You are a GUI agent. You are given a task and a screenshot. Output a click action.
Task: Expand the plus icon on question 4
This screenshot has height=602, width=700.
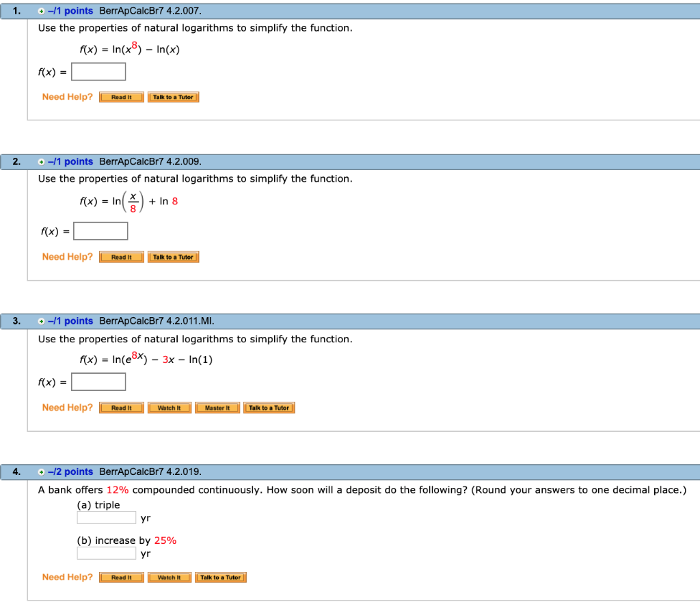[x=41, y=471]
